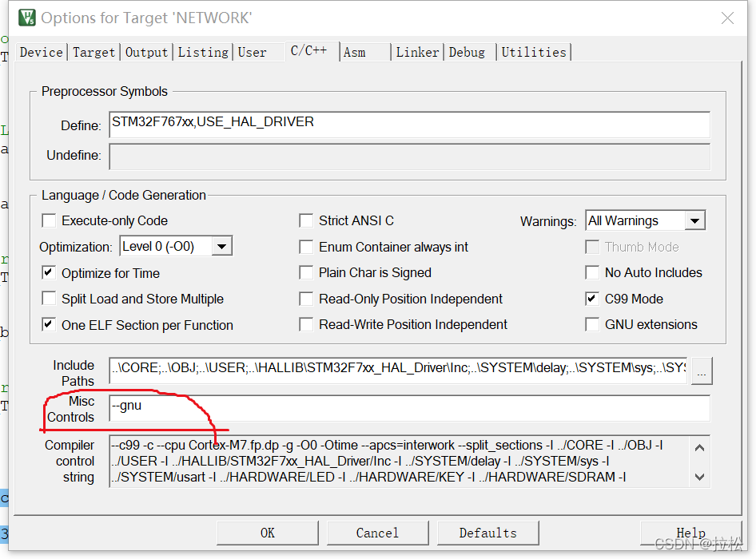
Task: Check Plain Char is Signed
Action: click(306, 273)
